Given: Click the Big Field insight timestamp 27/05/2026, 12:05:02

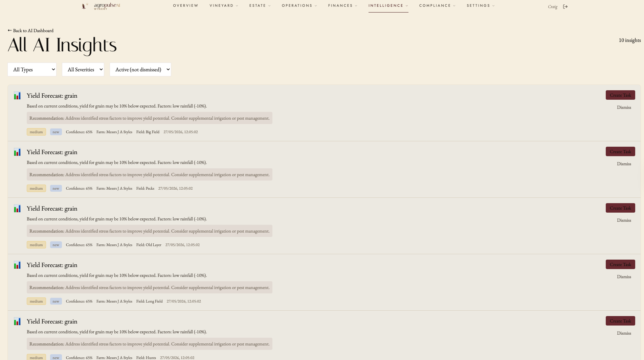Looking at the screenshot, I should pos(181,132).
